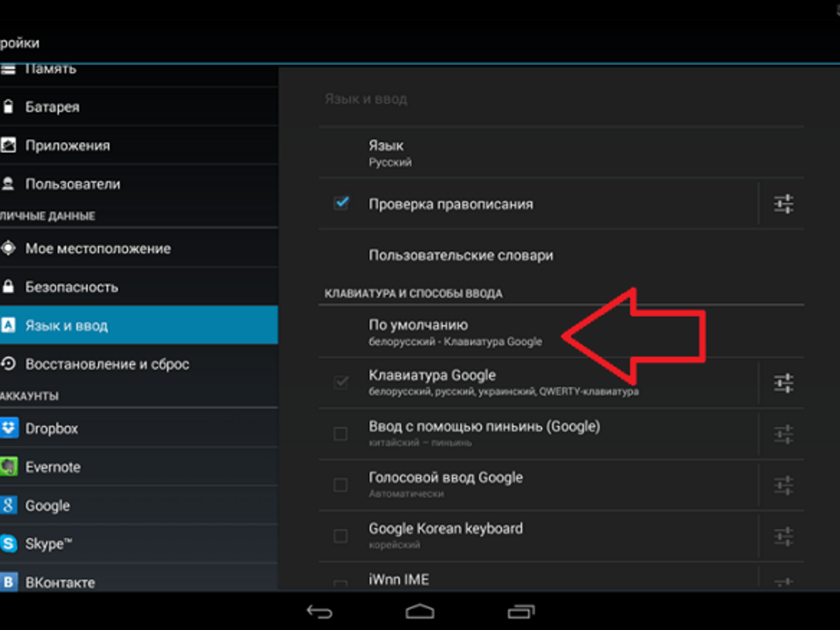
Task: Enable Голосовой ввод Google checkbox
Action: tap(341, 485)
